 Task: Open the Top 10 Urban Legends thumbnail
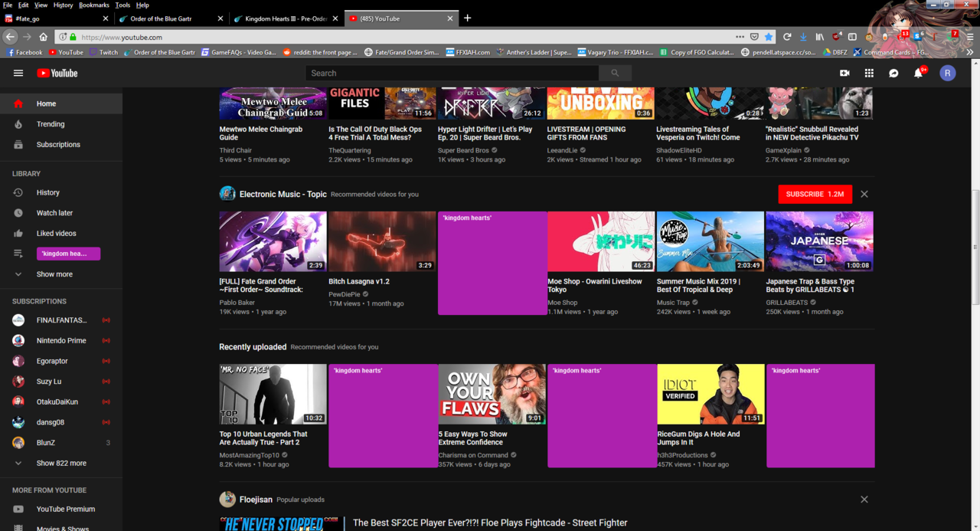tap(273, 394)
